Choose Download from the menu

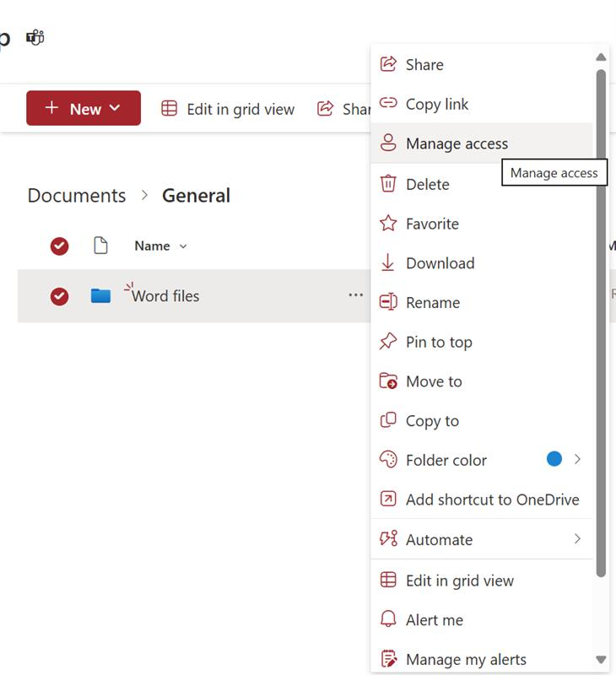coord(482,263)
